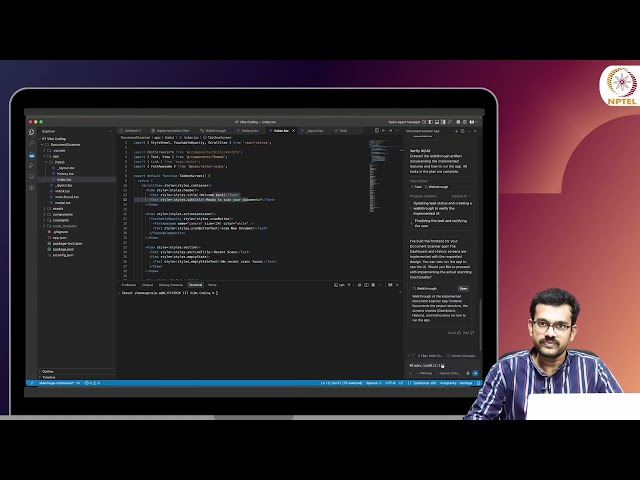Click the microphone voice input icon
This screenshot has height=480, width=640.
click(x=468, y=373)
